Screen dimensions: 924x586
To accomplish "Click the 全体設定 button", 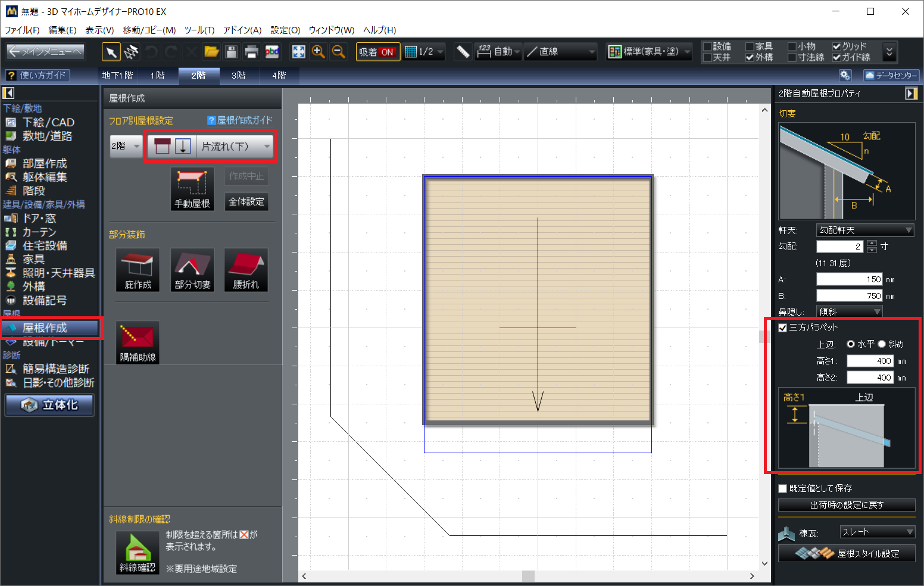I will 246,202.
